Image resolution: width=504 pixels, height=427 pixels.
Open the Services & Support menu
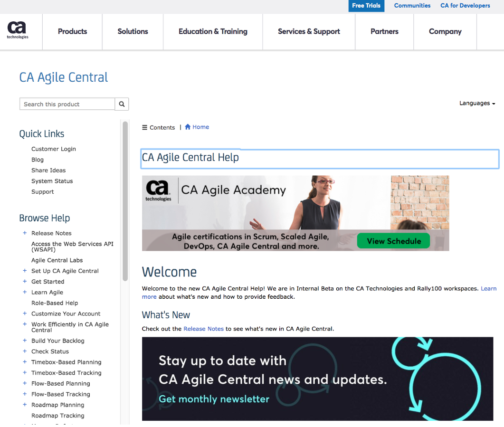pos(309,31)
